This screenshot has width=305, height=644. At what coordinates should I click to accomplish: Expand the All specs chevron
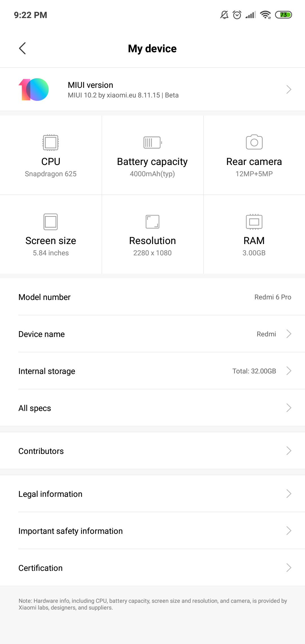(x=289, y=408)
